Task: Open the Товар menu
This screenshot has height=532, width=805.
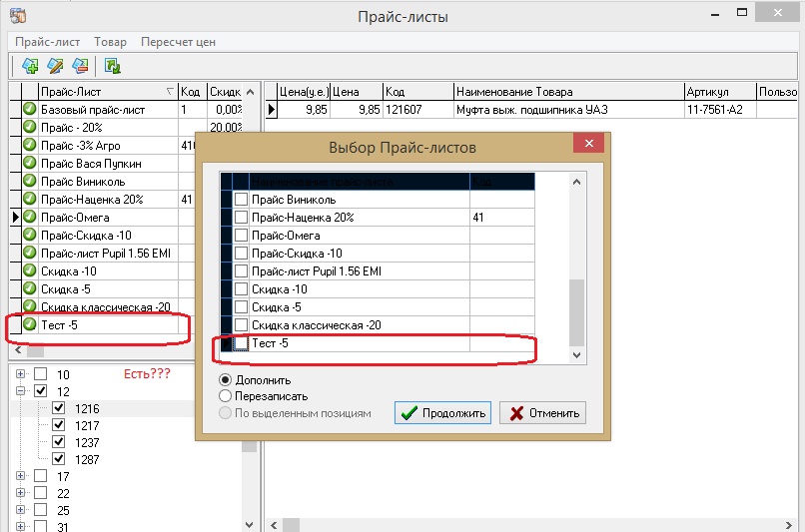Action: pyautogui.click(x=110, y=42)
